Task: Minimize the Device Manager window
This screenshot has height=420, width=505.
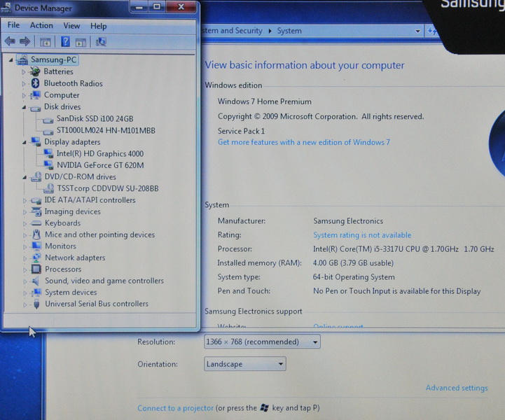Action: tap(139, 7)
